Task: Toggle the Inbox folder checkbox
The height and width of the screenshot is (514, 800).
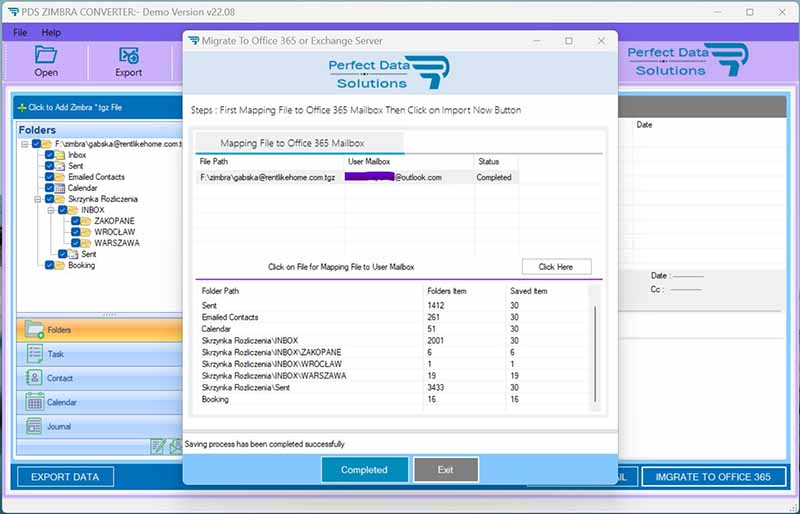Action: pyautogui.click(x=49, y=155)
